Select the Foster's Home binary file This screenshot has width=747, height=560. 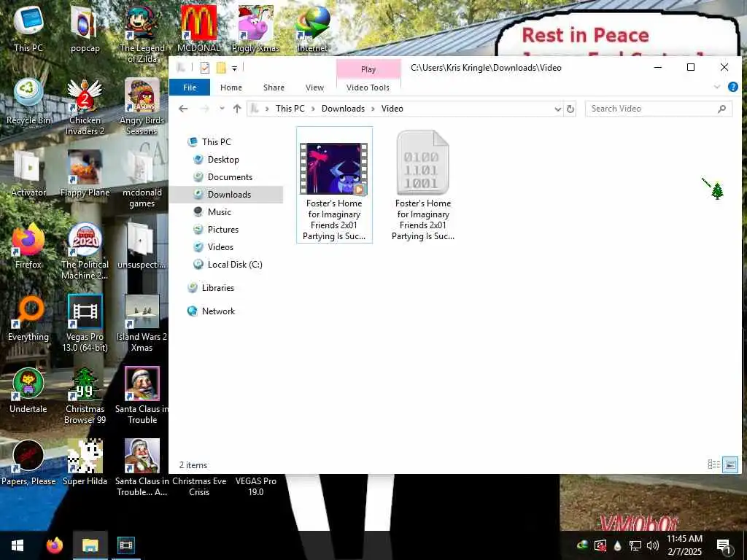tap(423, 184)
